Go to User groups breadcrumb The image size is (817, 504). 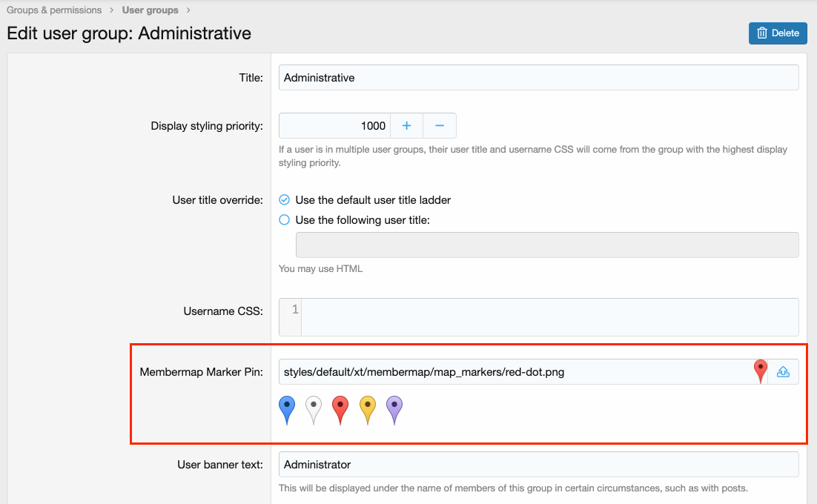point(150,10)
